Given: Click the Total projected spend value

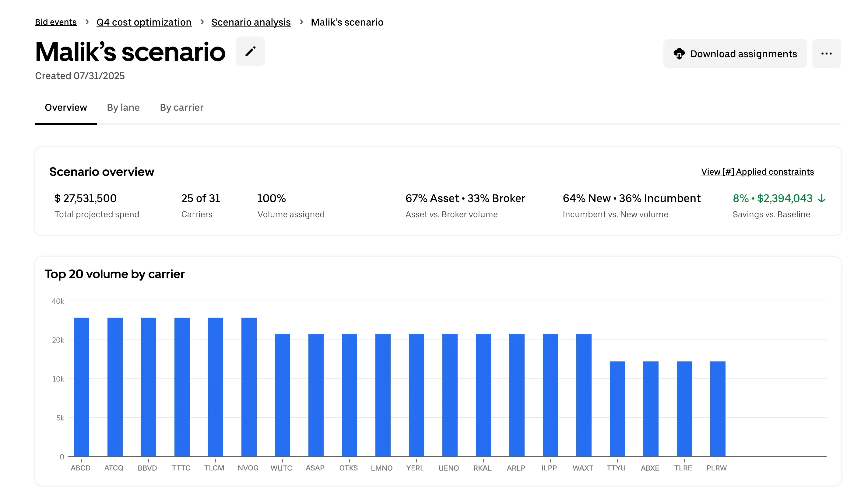Looking at the screenshot, I should [x=86, y=198].
